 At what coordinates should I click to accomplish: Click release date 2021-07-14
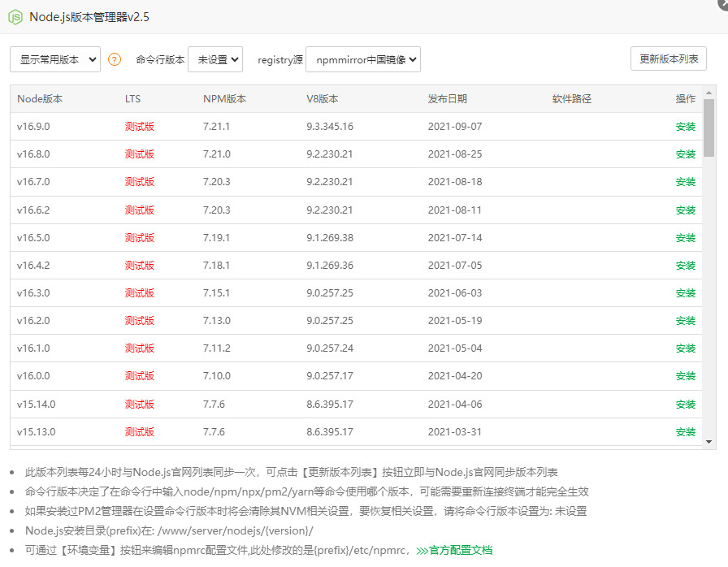pyautogui.click(x=455, y=238)
